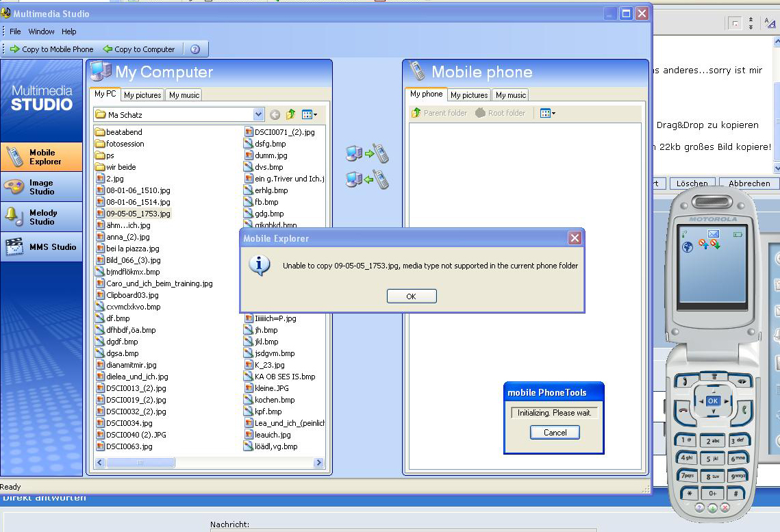The image size is (780, 532).
Task: Select the file leauich.jpg
Action: (x=268, y=435)
